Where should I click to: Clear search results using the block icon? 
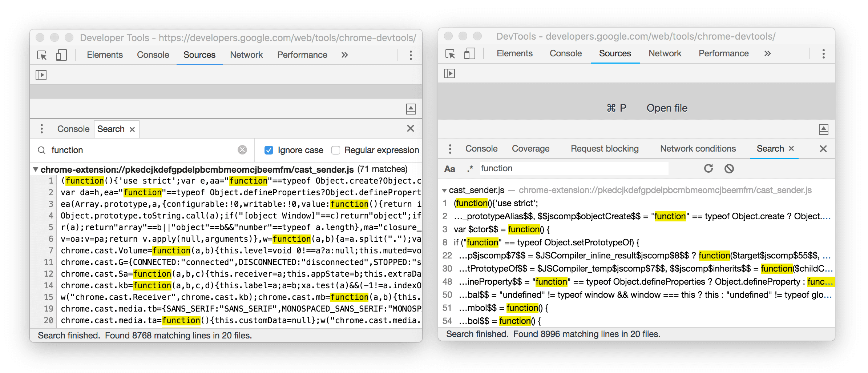[x=729, y=168]
